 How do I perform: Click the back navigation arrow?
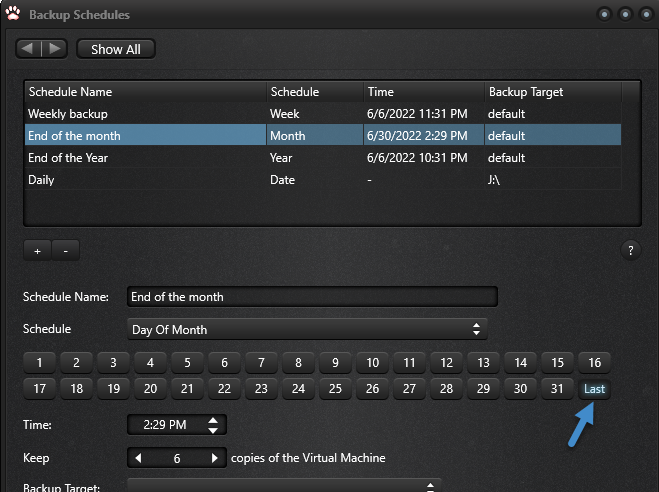[28, 49]
